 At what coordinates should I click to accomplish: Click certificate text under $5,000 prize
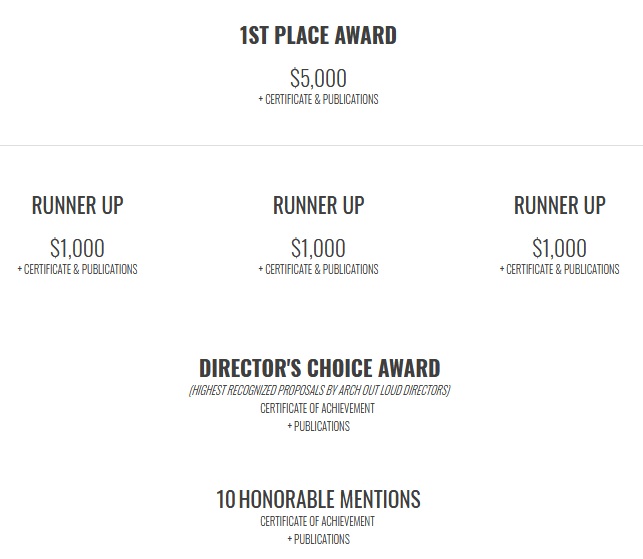[318, 99]
